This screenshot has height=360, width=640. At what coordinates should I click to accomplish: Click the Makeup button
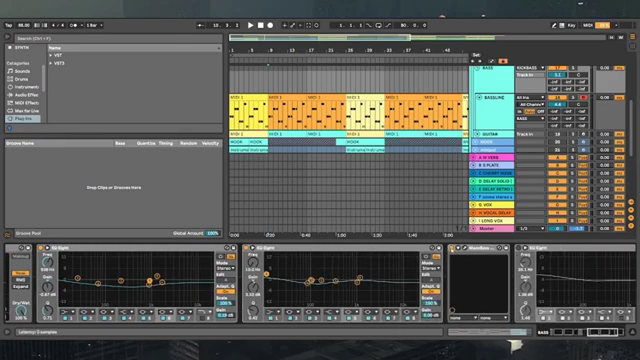click(20, 256)
